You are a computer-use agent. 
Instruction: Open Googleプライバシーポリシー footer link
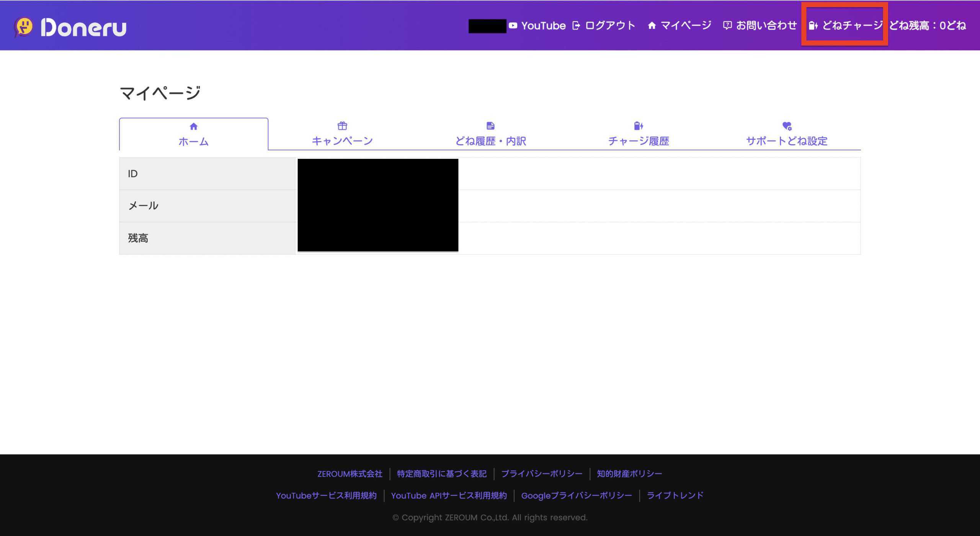(x=577, y=496)
